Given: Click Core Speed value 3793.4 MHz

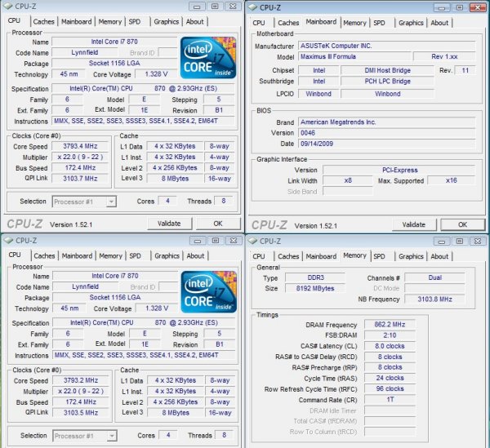Looking at the screenshot, I should click(x=80, y=146).
